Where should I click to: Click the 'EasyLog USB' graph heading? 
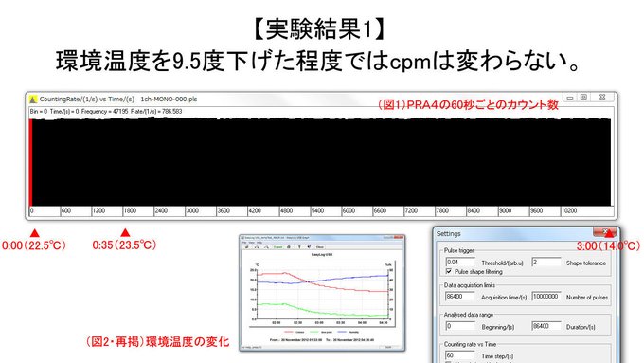322,254
